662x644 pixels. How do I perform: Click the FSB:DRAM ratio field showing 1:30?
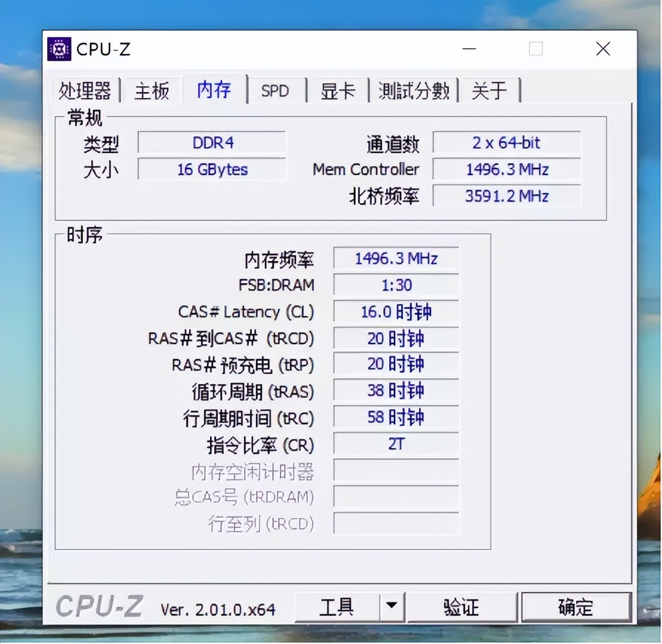pos(395,285)
